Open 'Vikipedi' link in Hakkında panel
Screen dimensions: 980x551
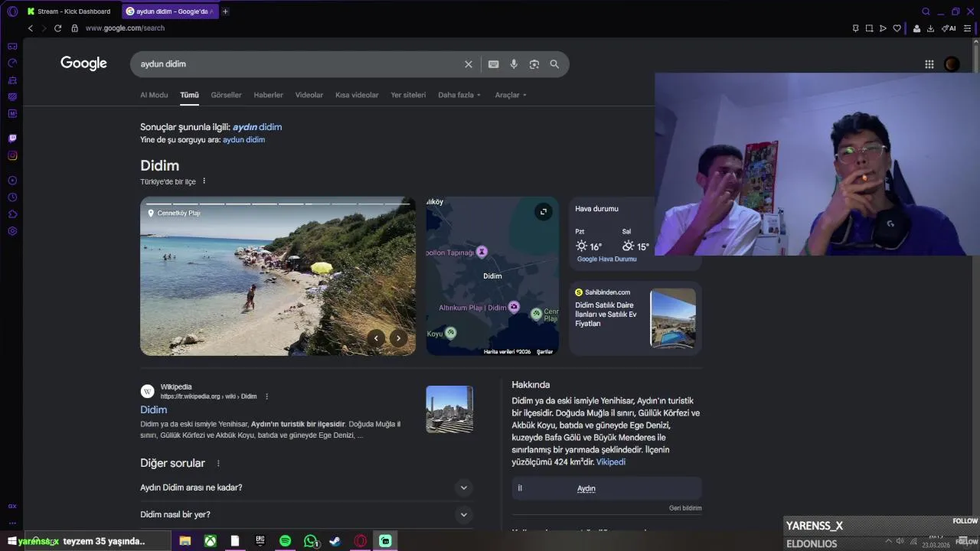(x=611, y=462)
